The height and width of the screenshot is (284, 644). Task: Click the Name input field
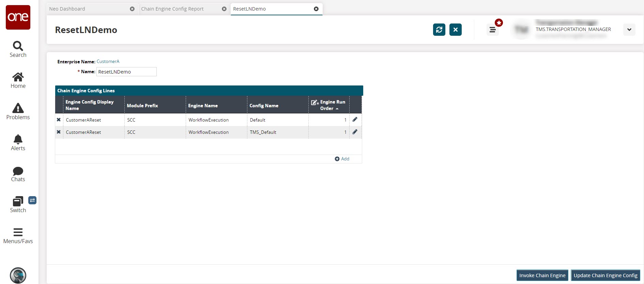click(126, 72)
